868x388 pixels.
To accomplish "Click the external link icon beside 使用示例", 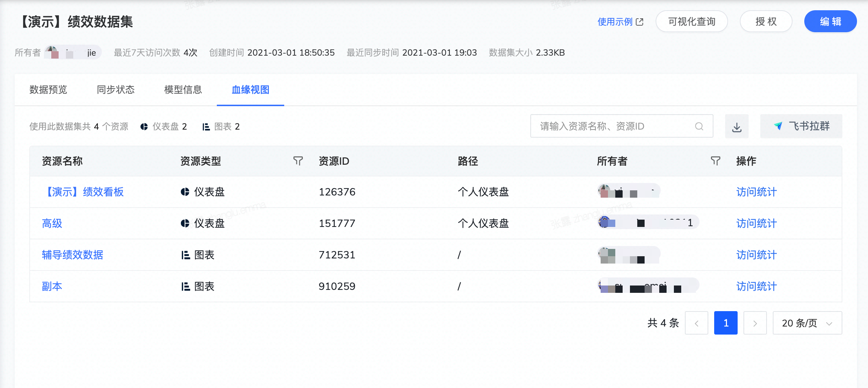I will pos(639,22).
